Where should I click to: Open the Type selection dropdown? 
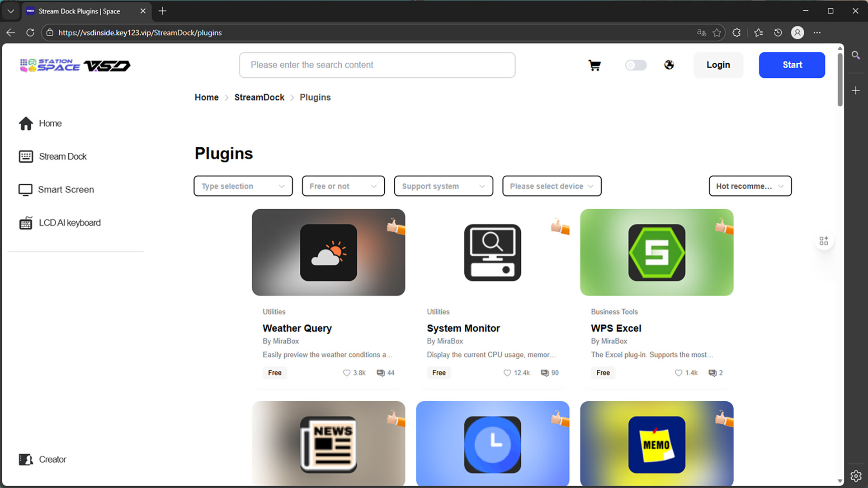(x=243, y=186)
